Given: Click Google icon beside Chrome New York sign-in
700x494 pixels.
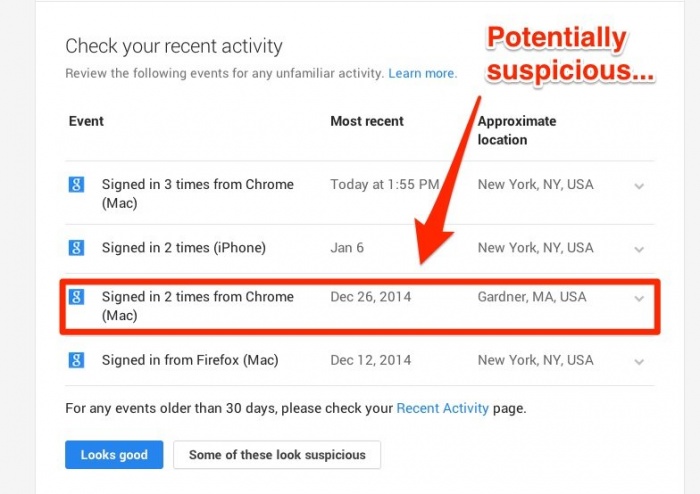Looking at the screenshot, I should point(76,185).
